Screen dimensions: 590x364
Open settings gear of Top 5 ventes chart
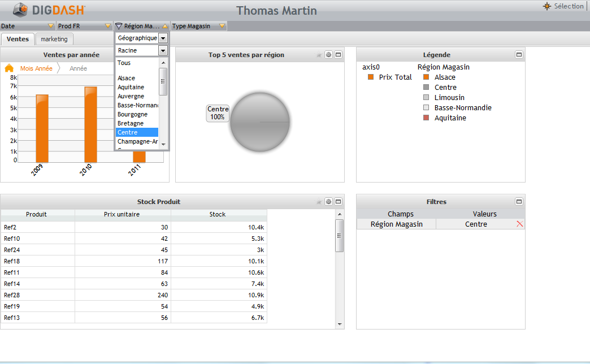point(328,55)
